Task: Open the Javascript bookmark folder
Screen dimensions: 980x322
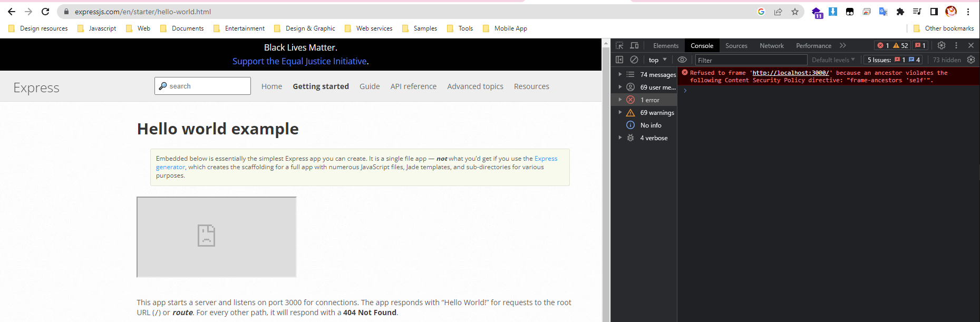Action: pos(96,28)
